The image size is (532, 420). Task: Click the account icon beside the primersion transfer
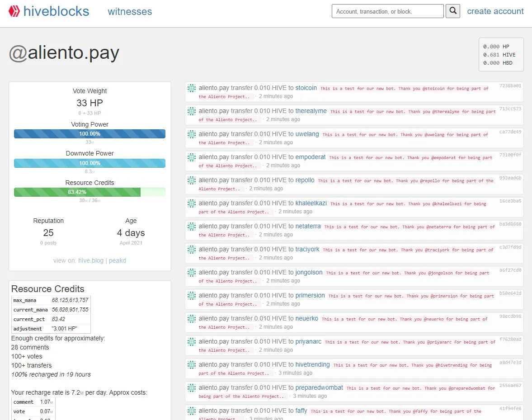(192, 296)
